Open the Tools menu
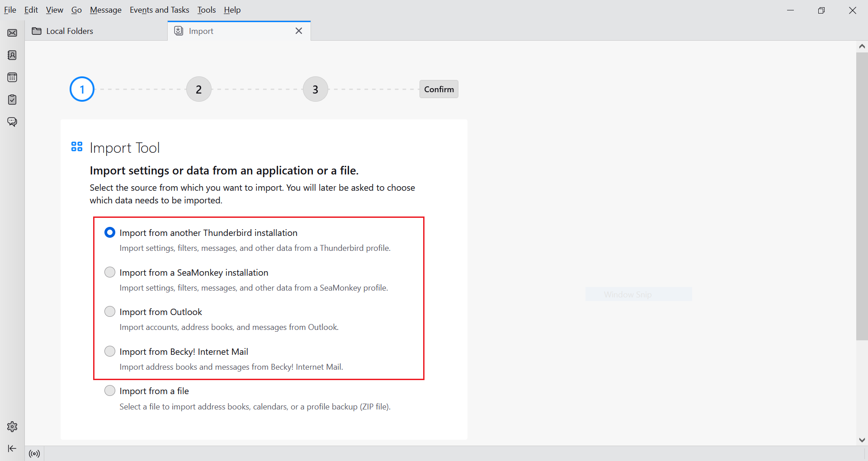 tap(207, 10)
